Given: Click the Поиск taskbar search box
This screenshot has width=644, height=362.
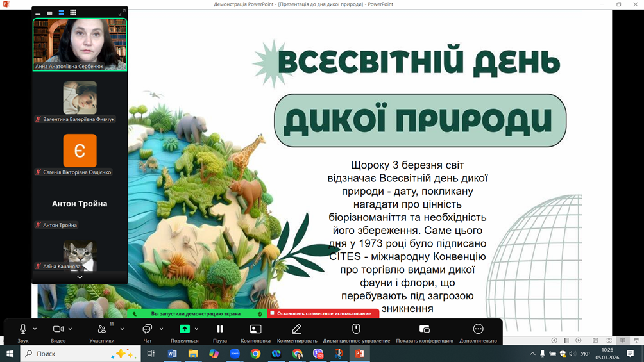Looking at the screenshot, I should pyautogui.click(x=81, y=354).
